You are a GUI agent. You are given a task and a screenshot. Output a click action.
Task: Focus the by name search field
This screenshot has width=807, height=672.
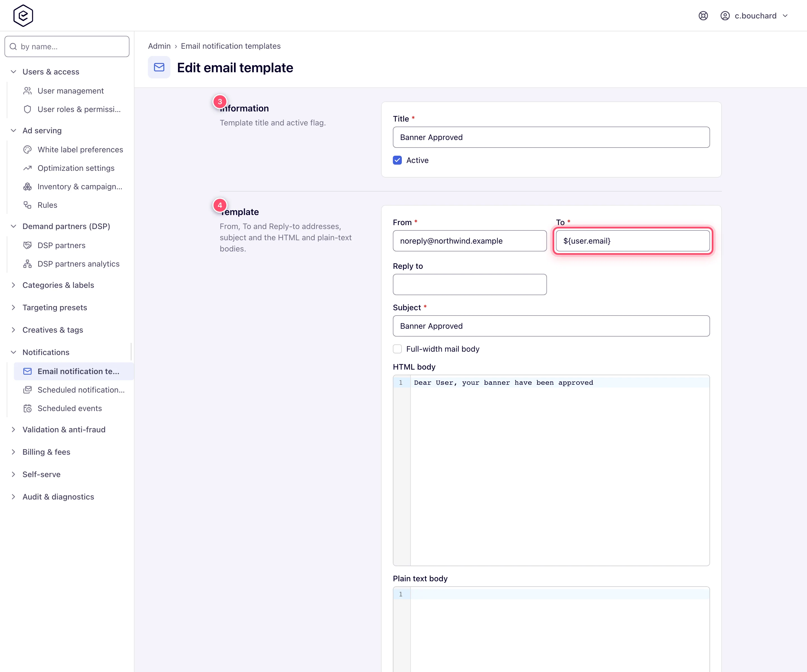pos(67,46)
